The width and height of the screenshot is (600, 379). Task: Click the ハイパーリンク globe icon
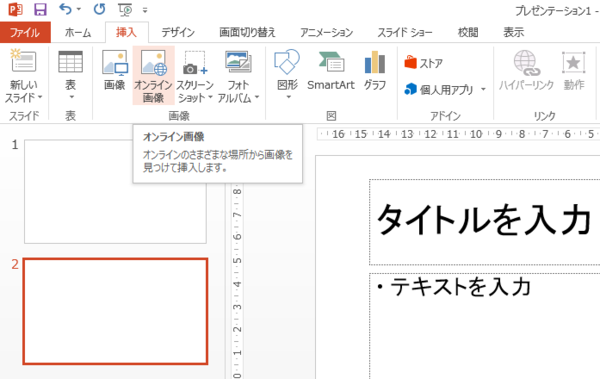click(x=527, y=63)
